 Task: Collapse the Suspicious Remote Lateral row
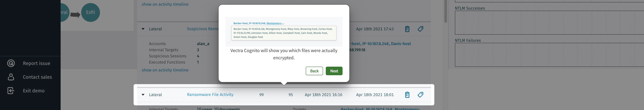tap(143, 29)
